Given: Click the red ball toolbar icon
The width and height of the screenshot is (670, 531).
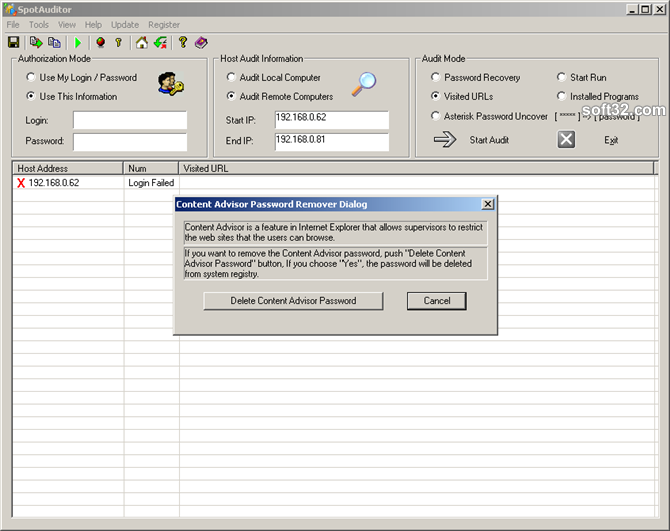Looking at the screenshot, I should click(x=100, y=42).
